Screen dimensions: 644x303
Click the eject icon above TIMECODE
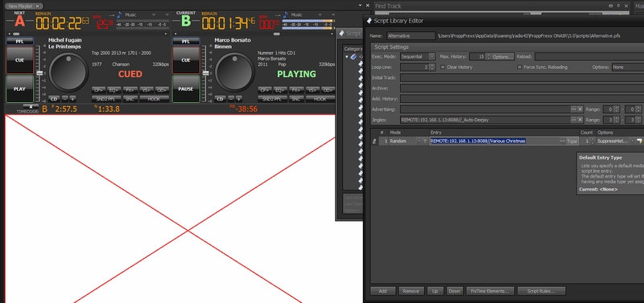pos(31,106)
